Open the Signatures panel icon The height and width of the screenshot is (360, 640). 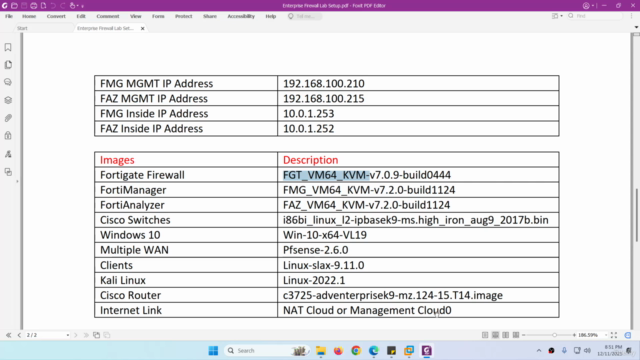pos(8,154)
